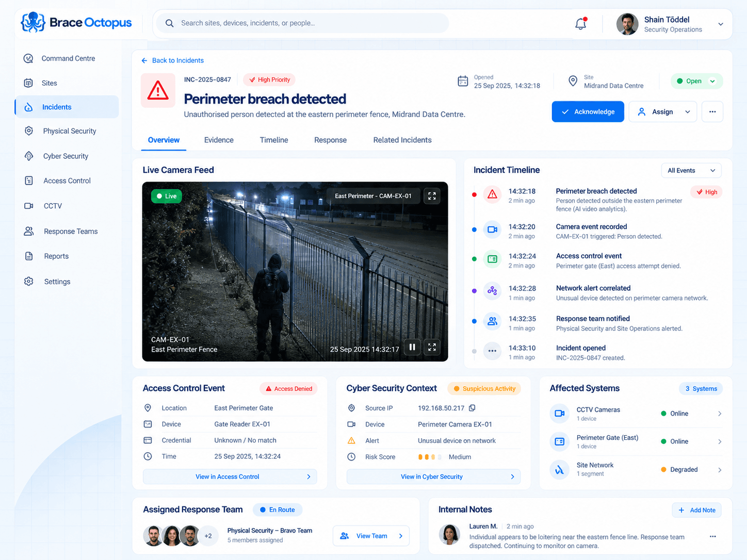Open fullscreen beside the pause button

pyautogui.click(x=432, y=347)
